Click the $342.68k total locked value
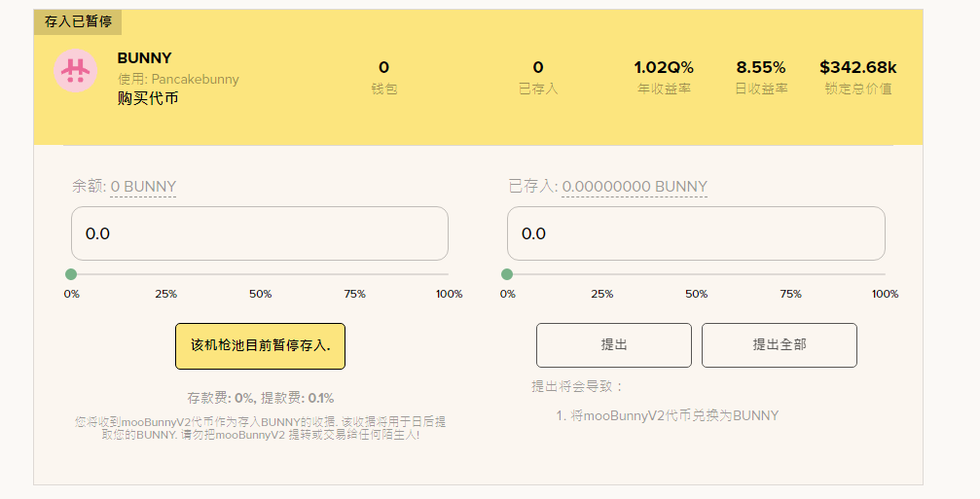This screenshot has width=980, height=499. (858, 67)
